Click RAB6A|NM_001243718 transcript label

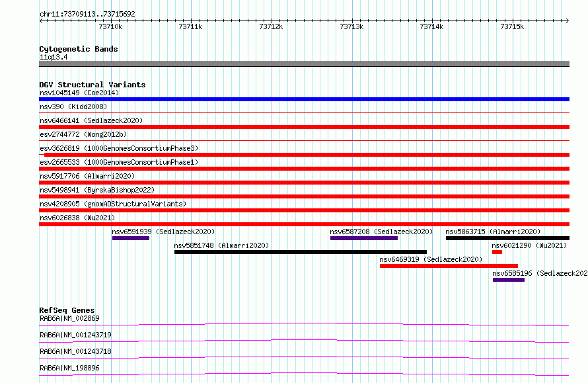tap(76, 351)
